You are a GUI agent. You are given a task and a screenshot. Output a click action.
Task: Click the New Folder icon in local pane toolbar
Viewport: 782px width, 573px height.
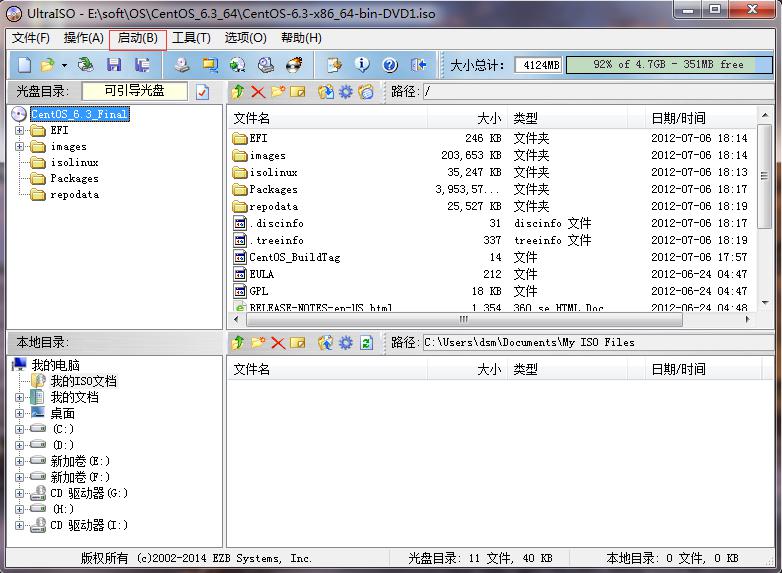pyautogui.click(x=258, y=343)
